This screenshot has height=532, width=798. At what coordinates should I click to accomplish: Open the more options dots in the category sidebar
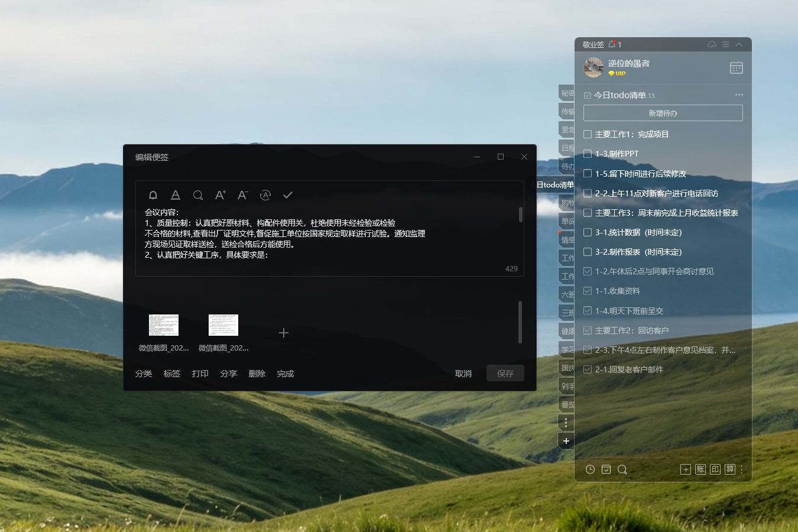[566, 423]
